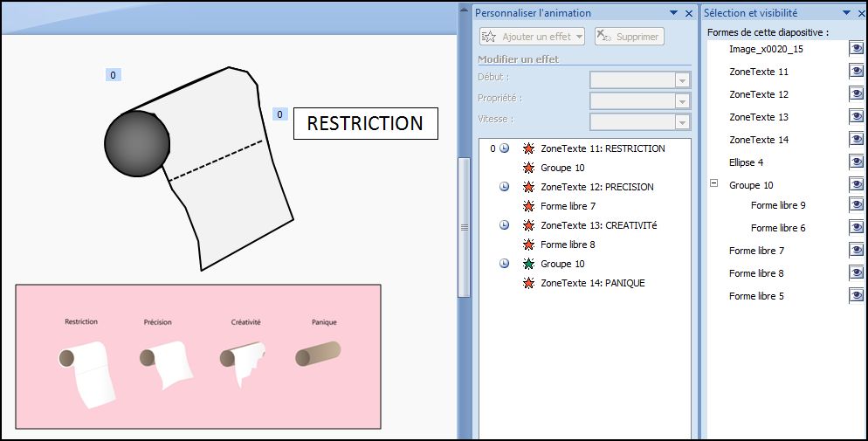Toggle eye for Forme libre 8
The height and width of the screenshot is (441, 868).
click(856, 273)
